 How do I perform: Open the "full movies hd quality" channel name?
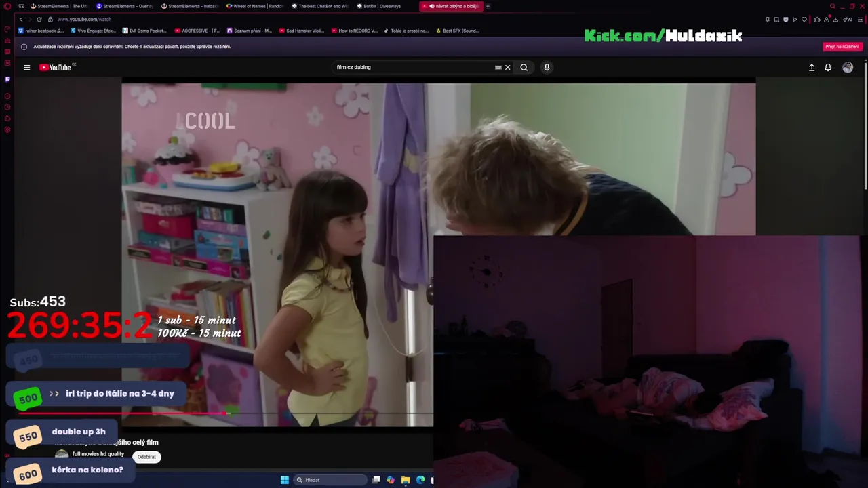(98, 454)
